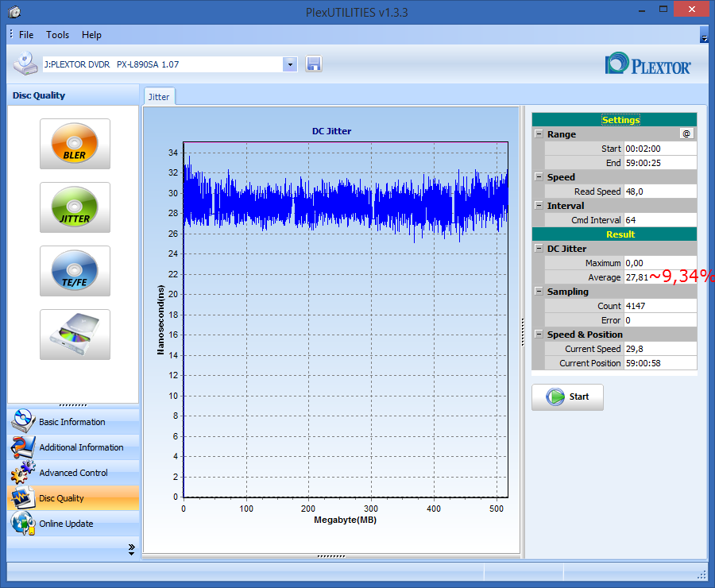Click the Megabyte(MB) axis label
The image size is (715, 588).
(346, 520)
